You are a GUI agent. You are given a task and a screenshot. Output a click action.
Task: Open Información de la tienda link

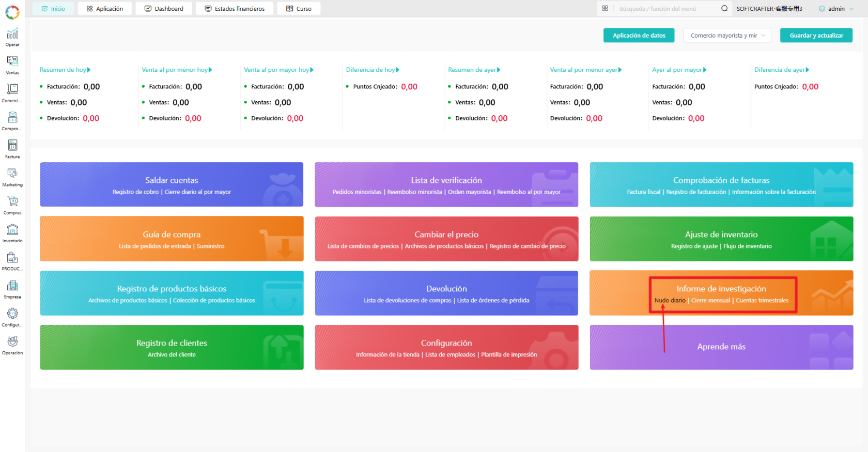[x=388, y=354]
